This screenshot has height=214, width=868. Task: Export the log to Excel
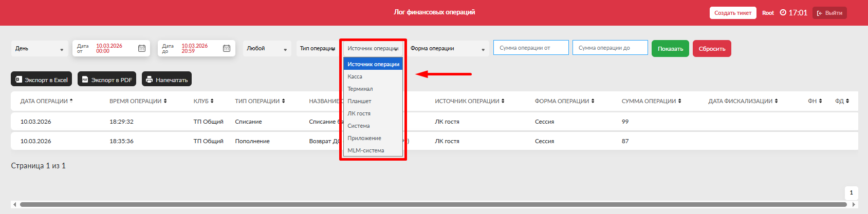(x=42, y=80)
